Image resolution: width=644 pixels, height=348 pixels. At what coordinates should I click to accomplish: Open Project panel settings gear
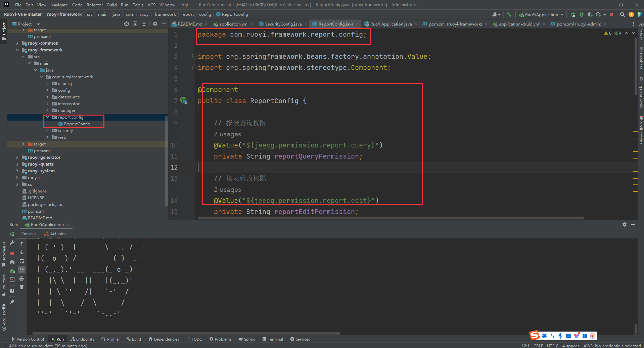[x=155, y=24]
